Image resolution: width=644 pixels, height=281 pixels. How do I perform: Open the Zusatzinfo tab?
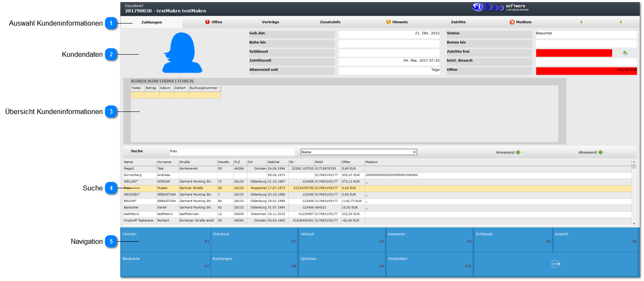tap(330, 22)
